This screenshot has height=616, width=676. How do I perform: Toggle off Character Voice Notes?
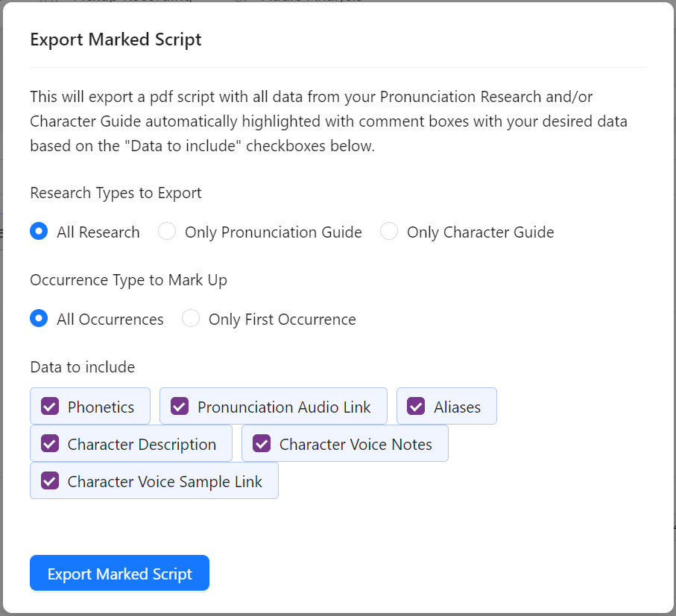tap(261, 443)
